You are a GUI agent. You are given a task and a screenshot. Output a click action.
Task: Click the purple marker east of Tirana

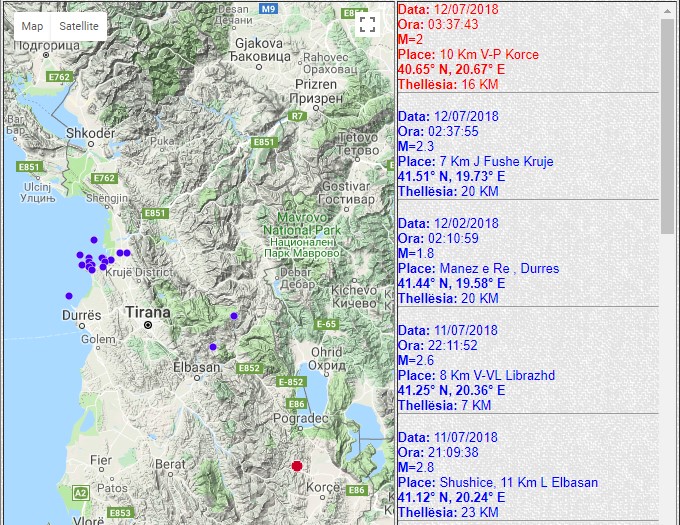234,316
